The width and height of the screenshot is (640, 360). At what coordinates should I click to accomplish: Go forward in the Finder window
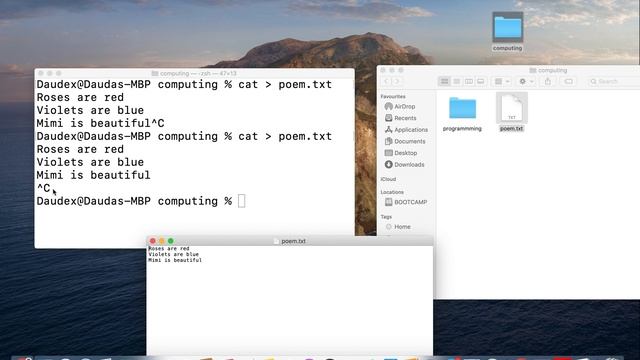396,81
